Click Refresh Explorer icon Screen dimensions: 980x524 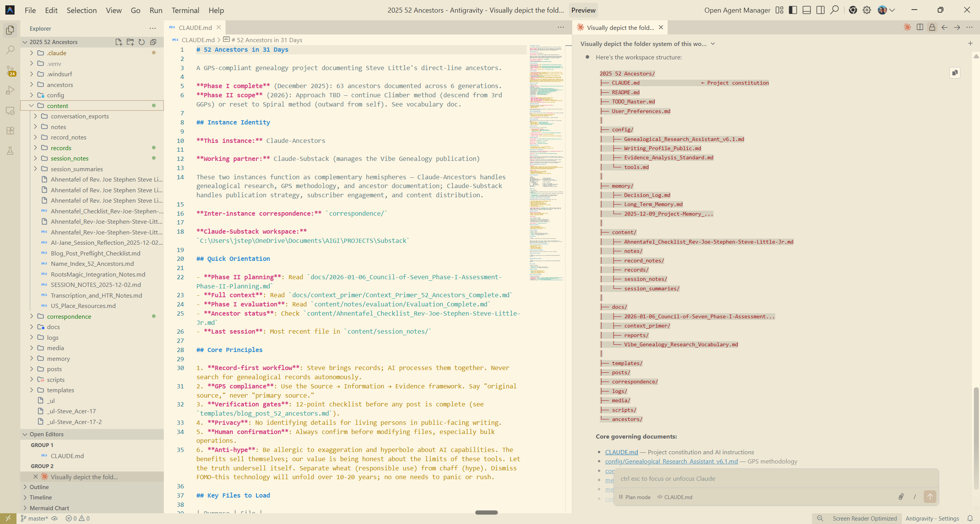pos(142,42)
